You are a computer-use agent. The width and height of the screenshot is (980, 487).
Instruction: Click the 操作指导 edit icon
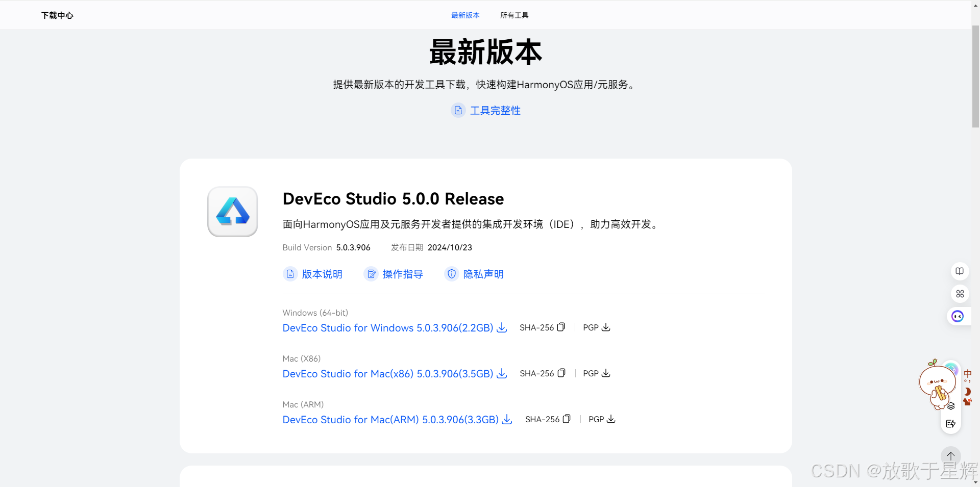click(x=371, y=274)
